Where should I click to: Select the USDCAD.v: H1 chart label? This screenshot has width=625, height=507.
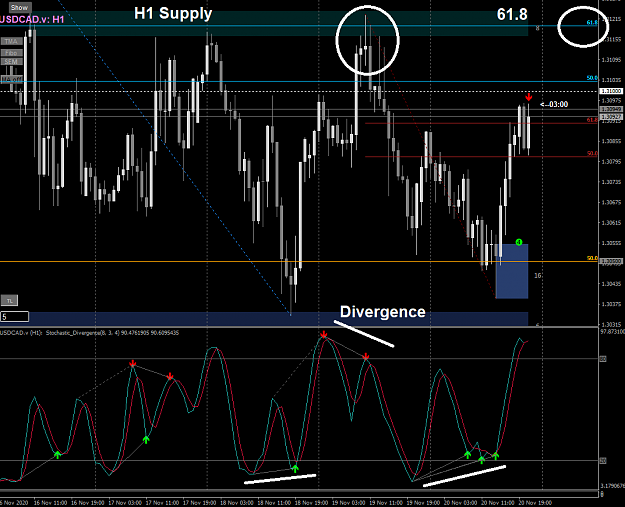tap(32, 20)
